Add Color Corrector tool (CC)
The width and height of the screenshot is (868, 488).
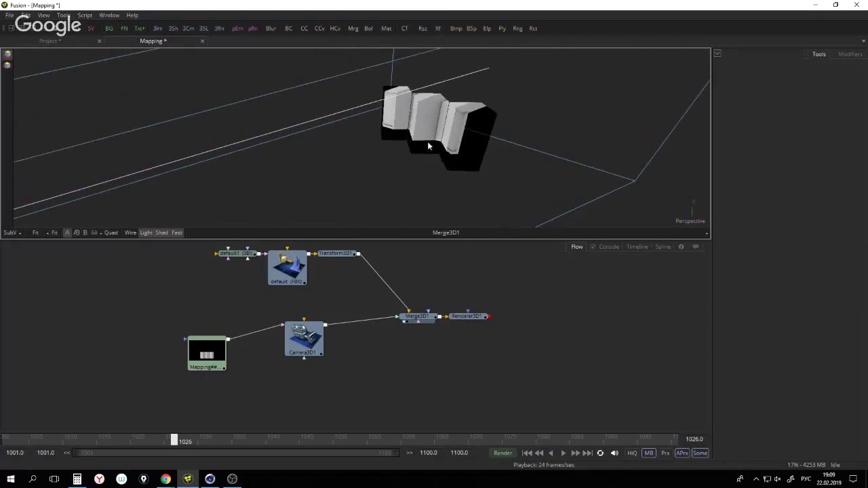304,28
